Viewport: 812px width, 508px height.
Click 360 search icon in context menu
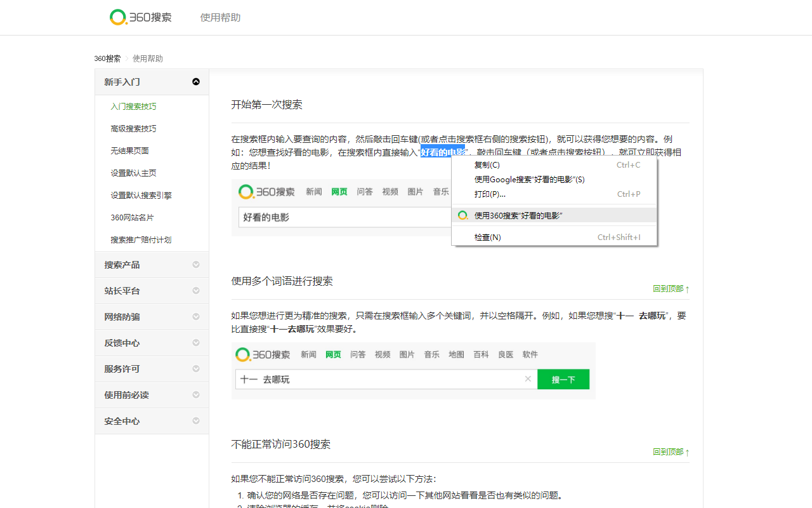(x=463, y=215)
